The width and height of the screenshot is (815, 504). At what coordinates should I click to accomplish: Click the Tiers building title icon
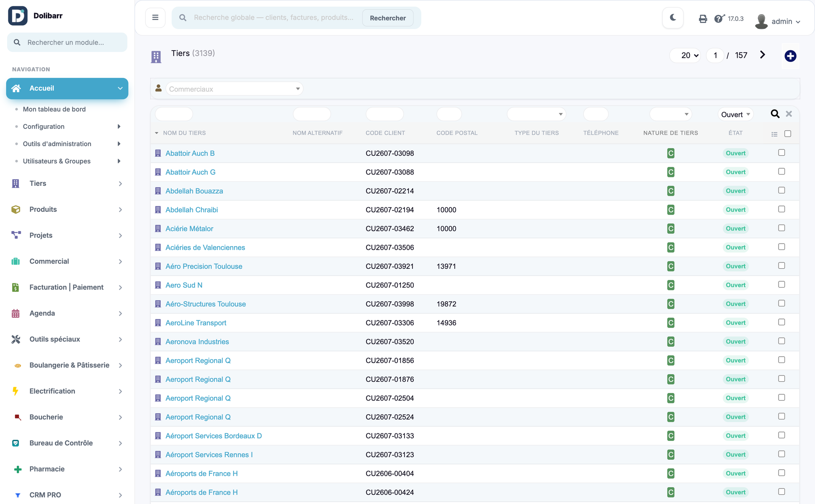156,57
